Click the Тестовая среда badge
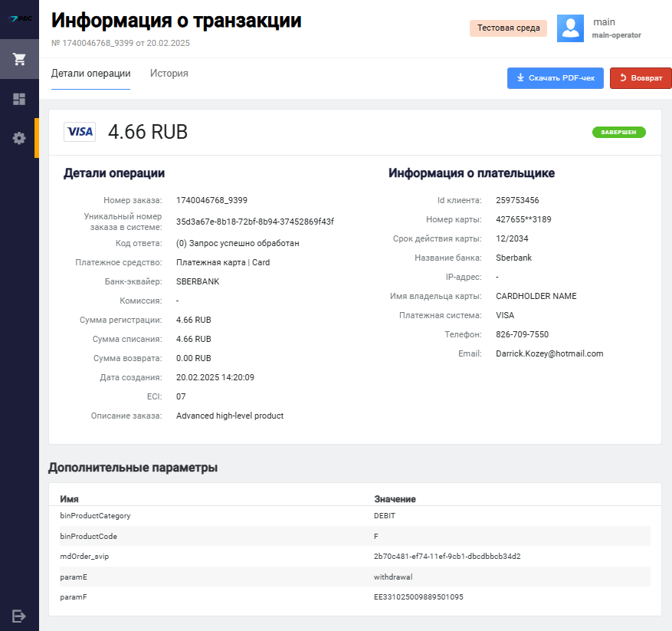The image size is (672, 631). (508, 28)
